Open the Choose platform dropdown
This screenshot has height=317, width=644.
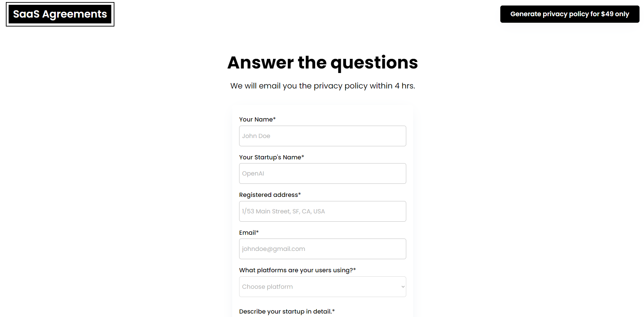(323, 287)
